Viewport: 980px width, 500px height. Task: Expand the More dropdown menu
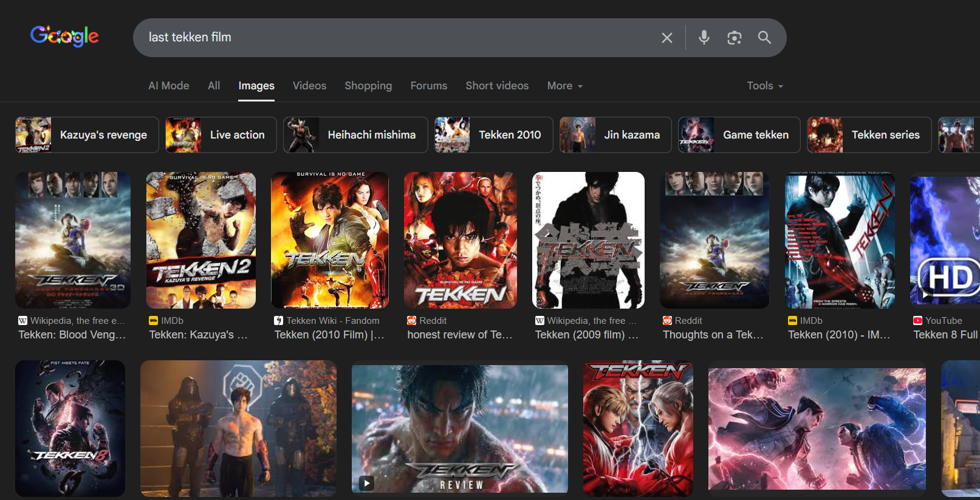[565, 86]
